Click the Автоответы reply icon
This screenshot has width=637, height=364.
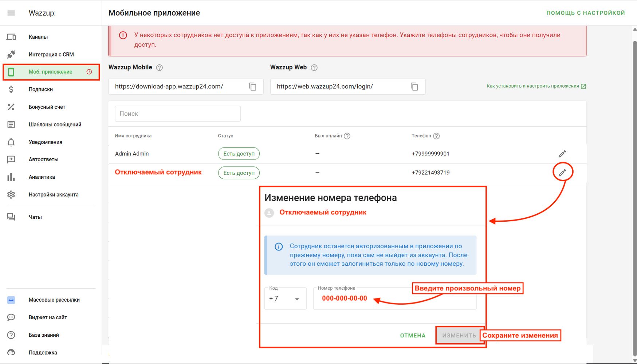11,159
